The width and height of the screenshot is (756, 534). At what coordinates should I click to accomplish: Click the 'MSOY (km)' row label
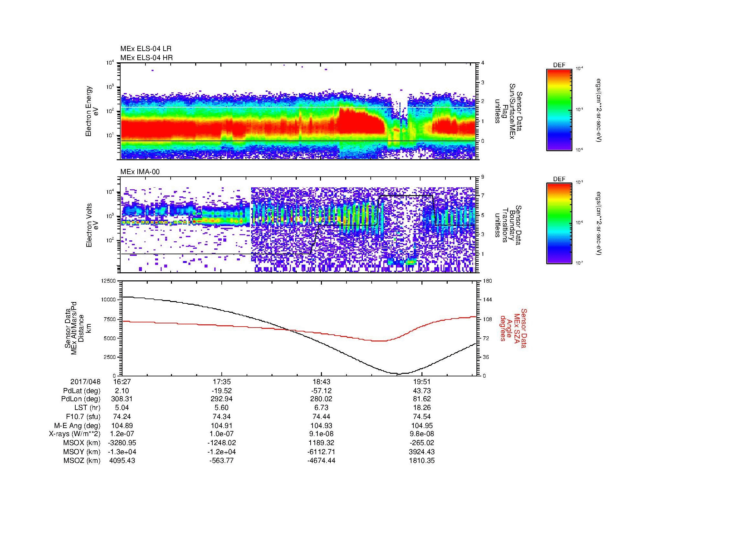pyautogui.click(x=82, y=452)
